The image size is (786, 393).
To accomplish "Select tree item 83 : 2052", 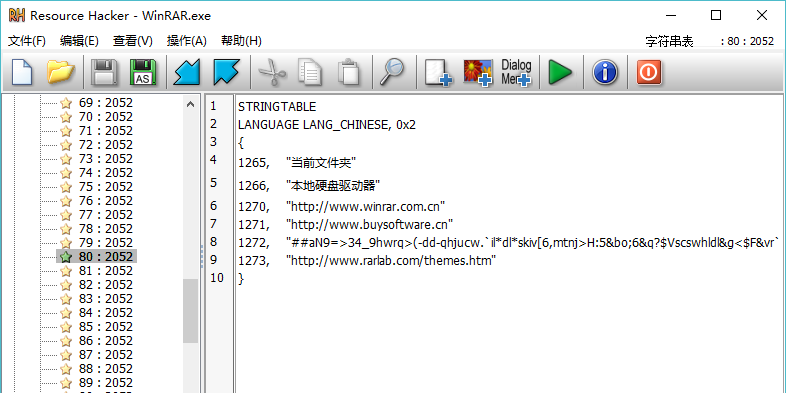I will click(x=106, y=299).
